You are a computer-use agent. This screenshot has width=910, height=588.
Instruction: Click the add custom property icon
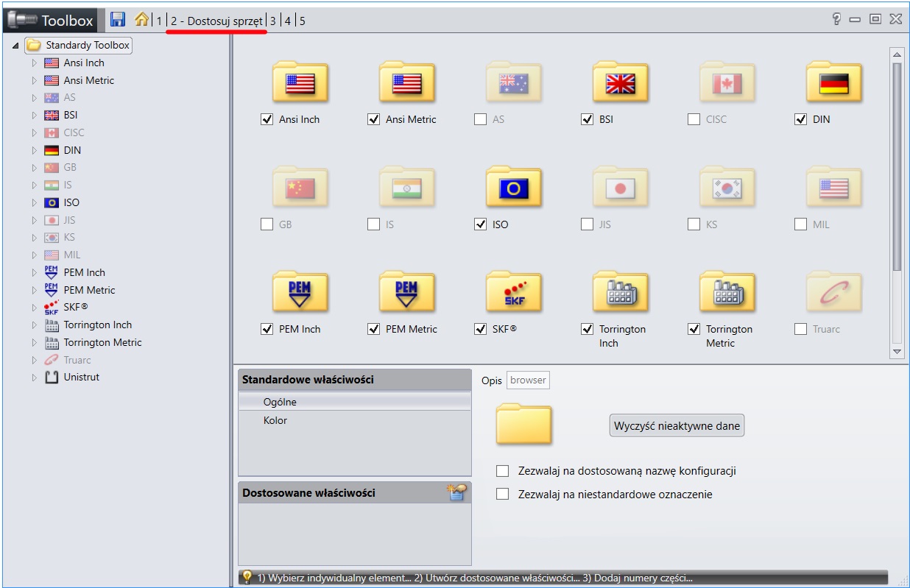(457, 492)
